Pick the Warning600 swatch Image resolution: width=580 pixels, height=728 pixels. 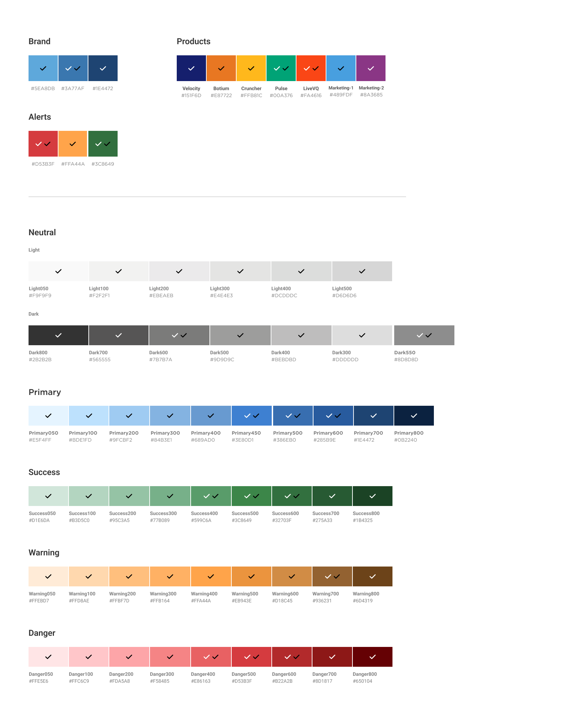pyautogui.click(x=292, y=576)
